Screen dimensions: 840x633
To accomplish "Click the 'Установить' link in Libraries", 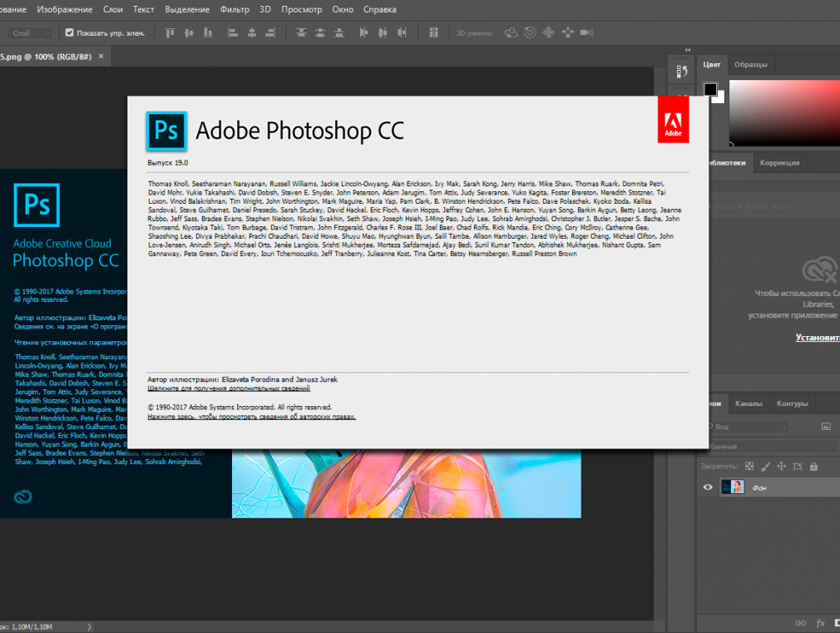I will click(818, 337).
